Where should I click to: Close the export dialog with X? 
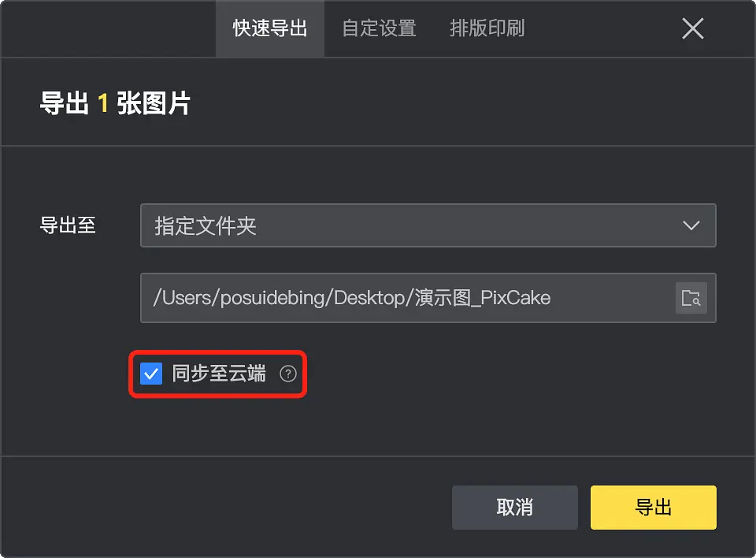coord(693,28)
